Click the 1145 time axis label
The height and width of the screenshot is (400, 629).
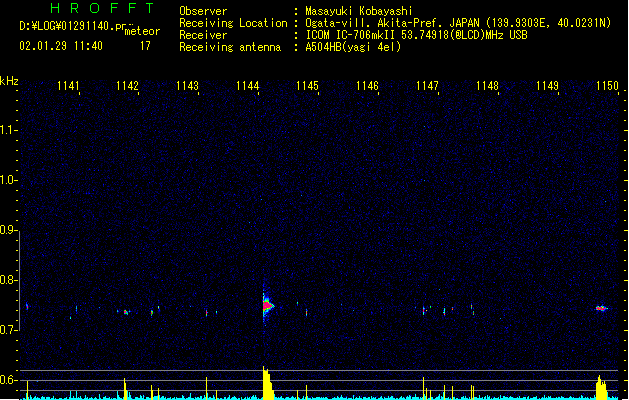pos(307,86)
